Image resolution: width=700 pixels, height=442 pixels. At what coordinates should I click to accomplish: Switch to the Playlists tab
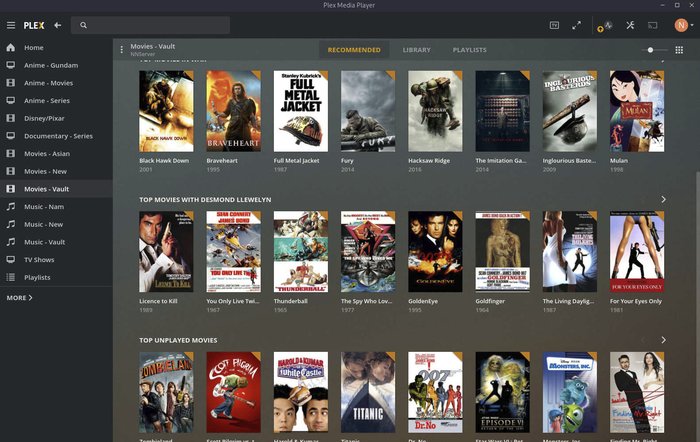tap(470, 50)
